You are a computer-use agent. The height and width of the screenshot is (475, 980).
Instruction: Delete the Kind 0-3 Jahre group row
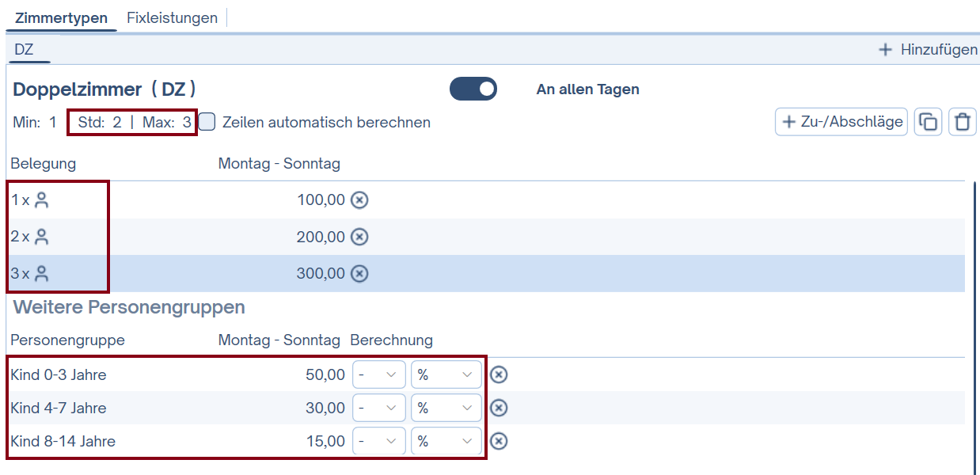(x=499, y=374)
